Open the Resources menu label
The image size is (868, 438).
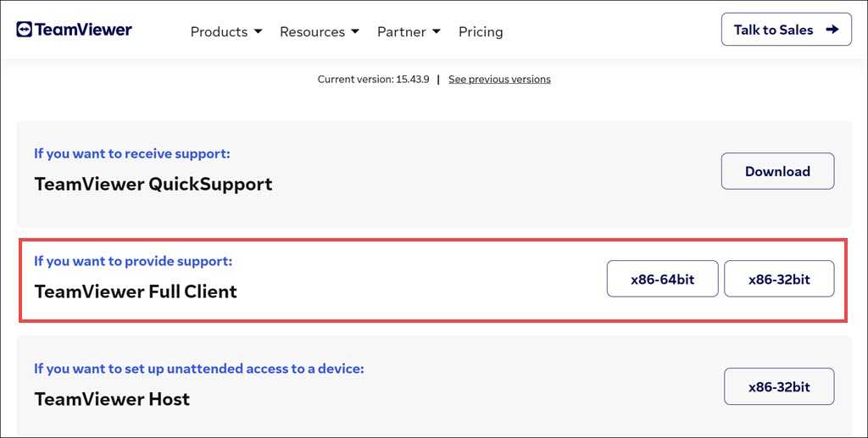point(312,32)
